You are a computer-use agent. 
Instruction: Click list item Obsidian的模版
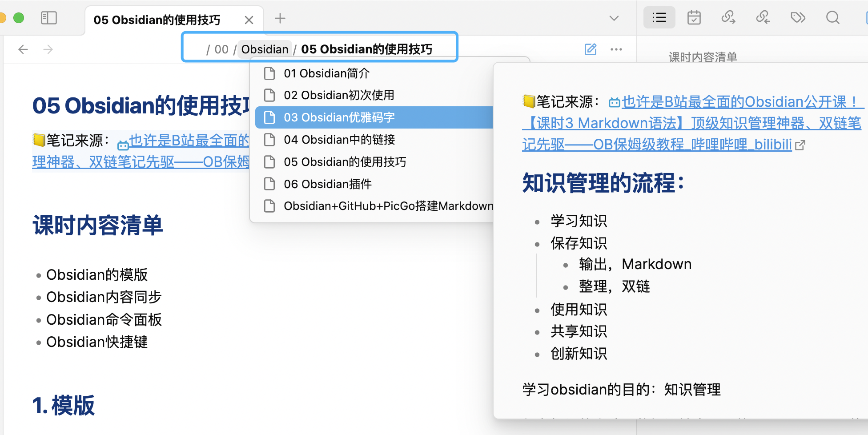[97, 275]
